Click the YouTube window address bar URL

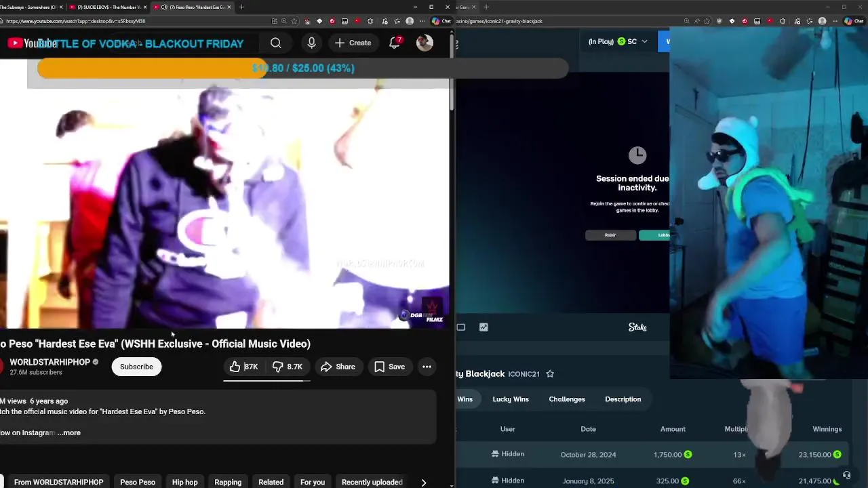(75, 21)
